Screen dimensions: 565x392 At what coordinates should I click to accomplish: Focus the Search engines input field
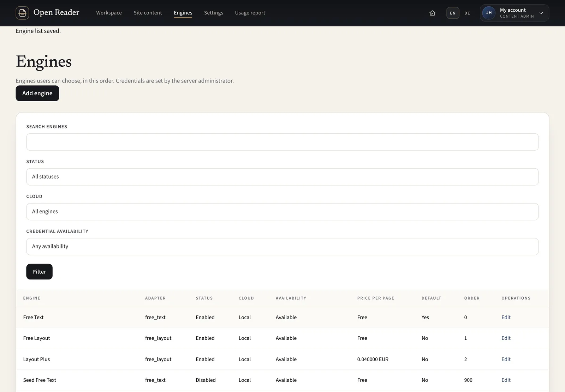click(x=282, y=142)
